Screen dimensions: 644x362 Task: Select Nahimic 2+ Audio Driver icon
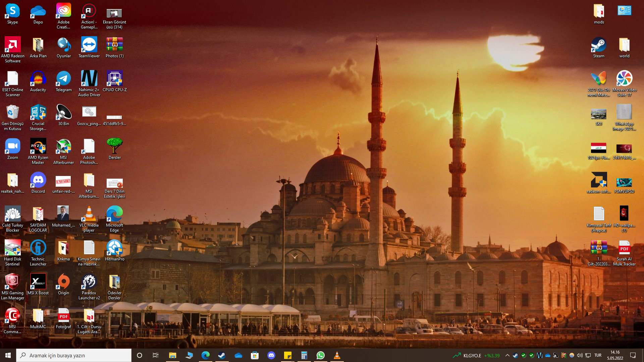pyautogui.click(x=89, y=84)
